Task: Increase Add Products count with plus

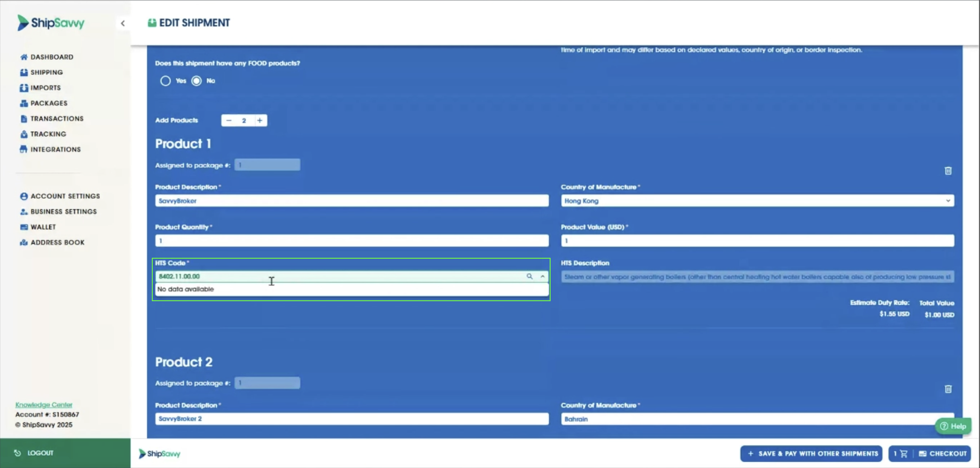Action: (x=260, y=121)
